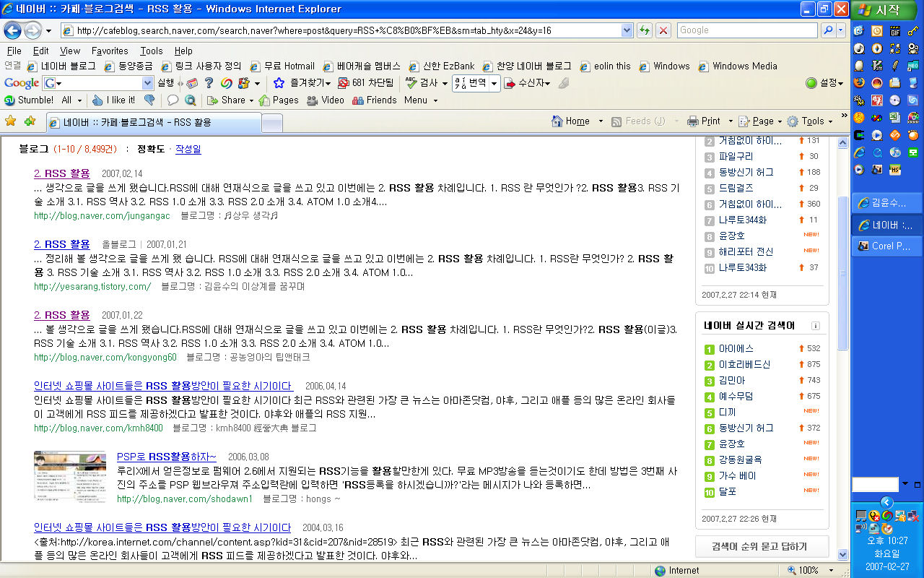Open the http://yesarang.tistory.com/ link
Viewport: 924px width, 578px height.
pyautogui.click(x=92, y=286)
